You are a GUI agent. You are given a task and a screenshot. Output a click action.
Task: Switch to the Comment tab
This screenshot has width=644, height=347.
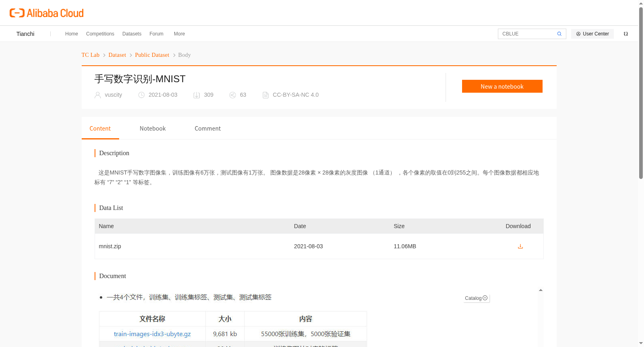(208, 129)
